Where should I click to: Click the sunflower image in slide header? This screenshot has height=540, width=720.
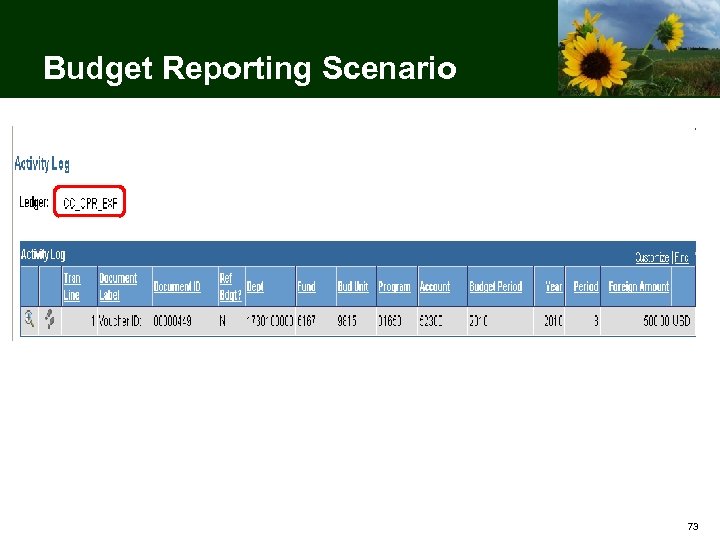tap(639, 49)
